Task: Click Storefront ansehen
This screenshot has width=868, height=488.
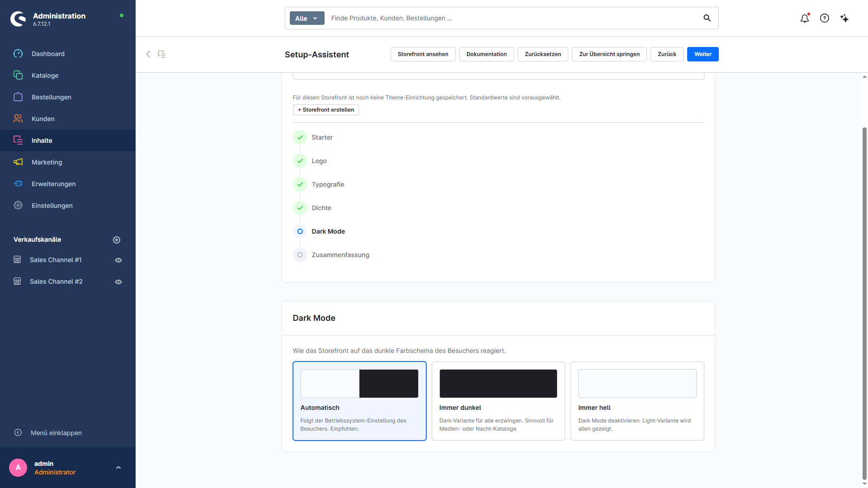Action: pos(423,54)
